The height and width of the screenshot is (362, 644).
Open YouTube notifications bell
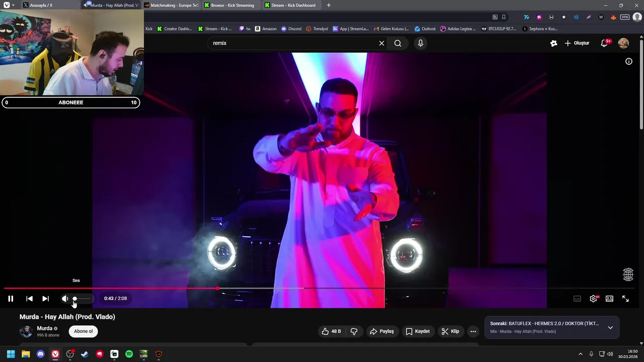[605, 43]
